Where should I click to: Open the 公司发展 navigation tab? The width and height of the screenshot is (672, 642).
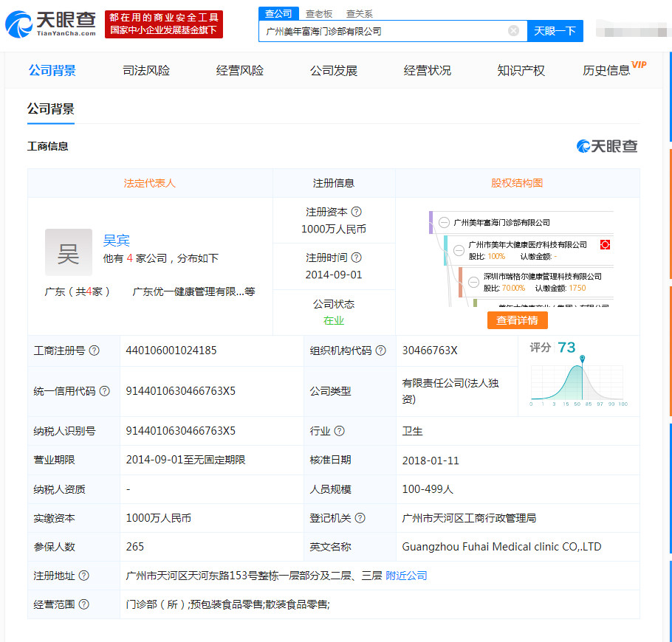point(334,70)
